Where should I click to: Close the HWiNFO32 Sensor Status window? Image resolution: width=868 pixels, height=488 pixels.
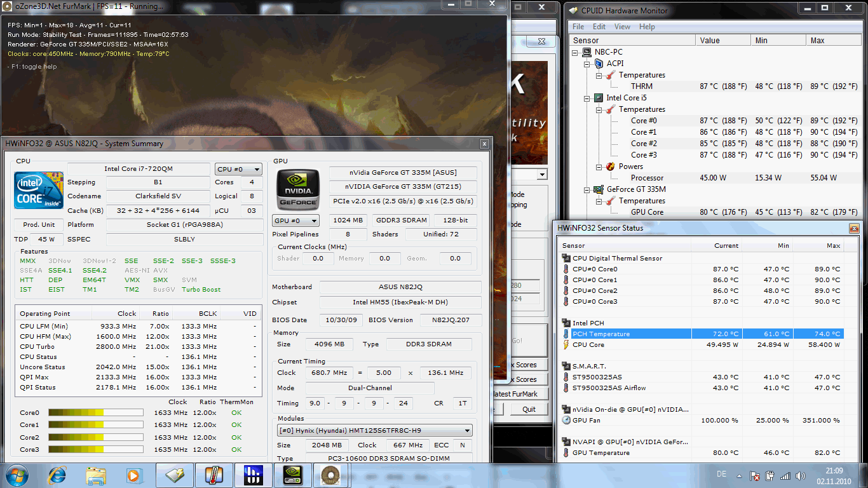point(855,228)
